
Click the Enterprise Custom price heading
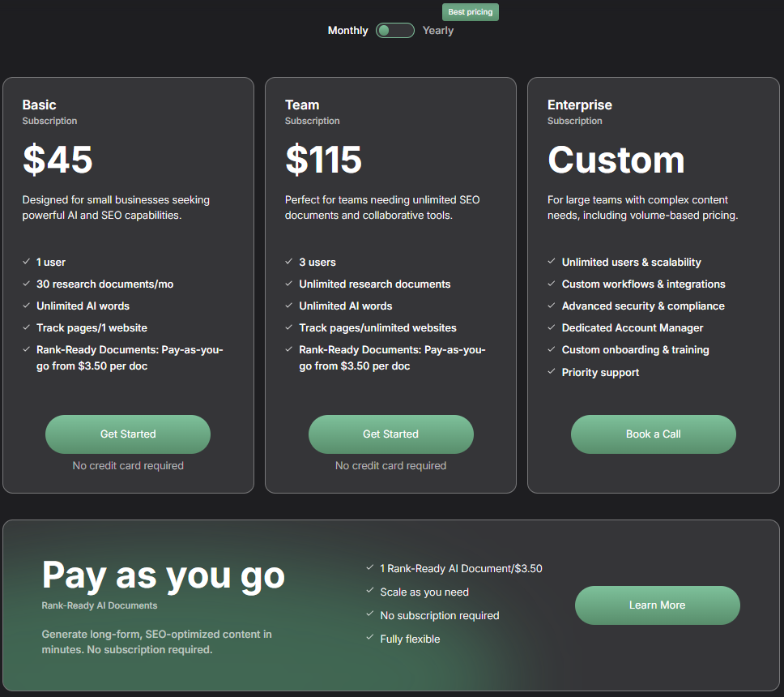pyautogui.click(x=616, y=160)
